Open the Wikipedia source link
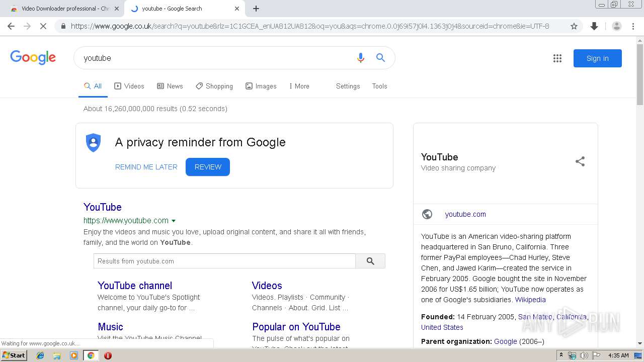This screenshot has height=362, width=644. point(530,300)
